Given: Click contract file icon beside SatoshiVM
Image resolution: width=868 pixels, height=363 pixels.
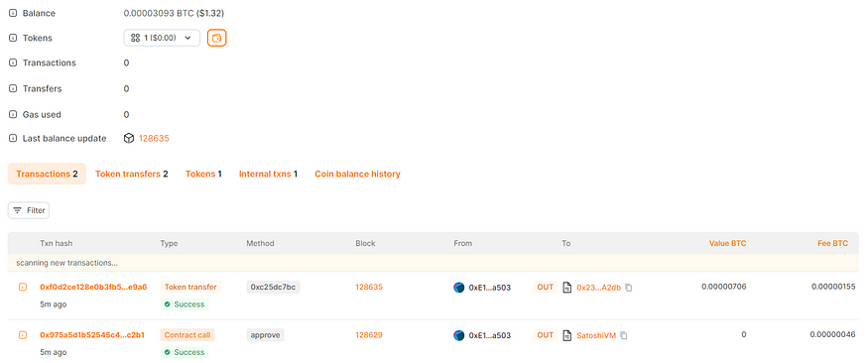Looking at the screenshot, I should coord(566,335).
